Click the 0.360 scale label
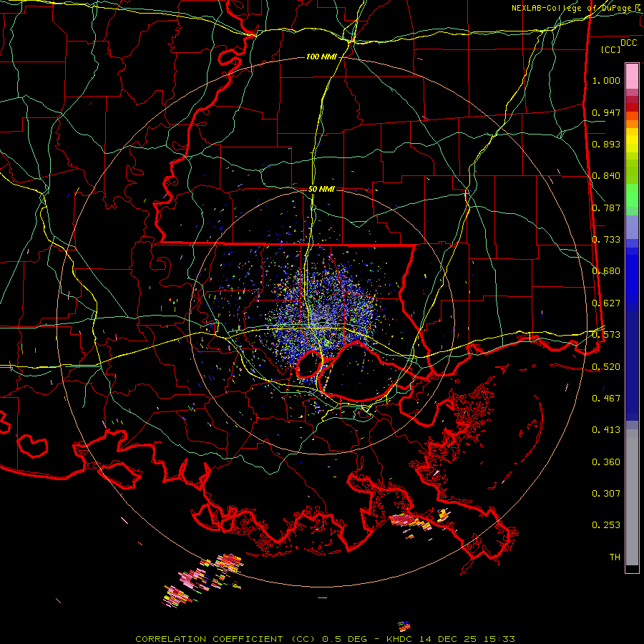The image size is (644, 644). point(606,462)
